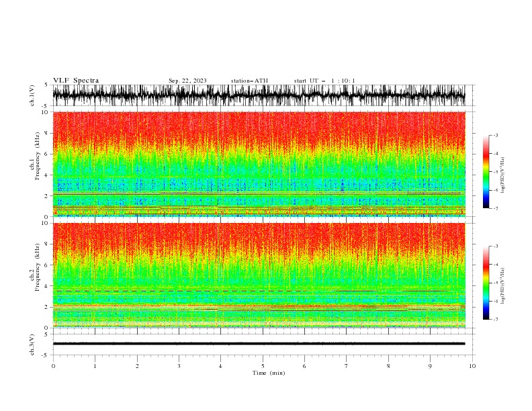Click the ch.2 "log(PSD)(V²/Hz)" colorbar label
This screenshot has height=411, width=532.
coord(503,286)
